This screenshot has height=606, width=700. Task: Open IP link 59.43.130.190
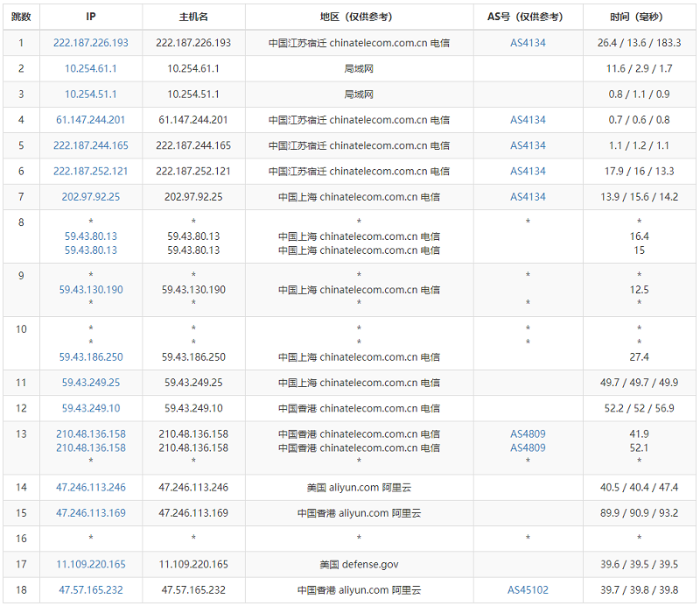91,290
